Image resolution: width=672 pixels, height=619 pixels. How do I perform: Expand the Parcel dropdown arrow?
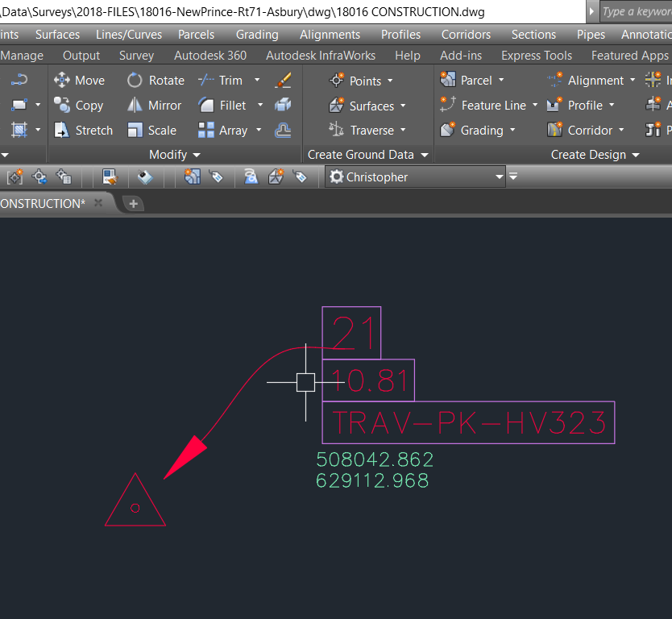click(x=501, y=80)
